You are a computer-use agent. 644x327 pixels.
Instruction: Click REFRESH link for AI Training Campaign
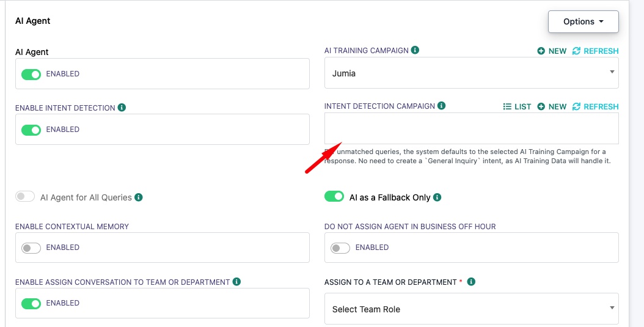pos(596,51)
